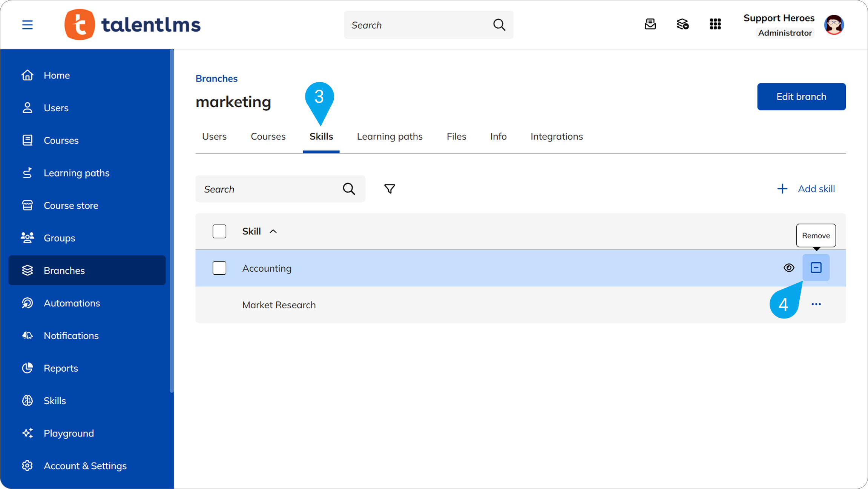The height and width of the screenshot is (489, 868).
Task: Click the Account & Settings gear icon
Action: [27, 466]
